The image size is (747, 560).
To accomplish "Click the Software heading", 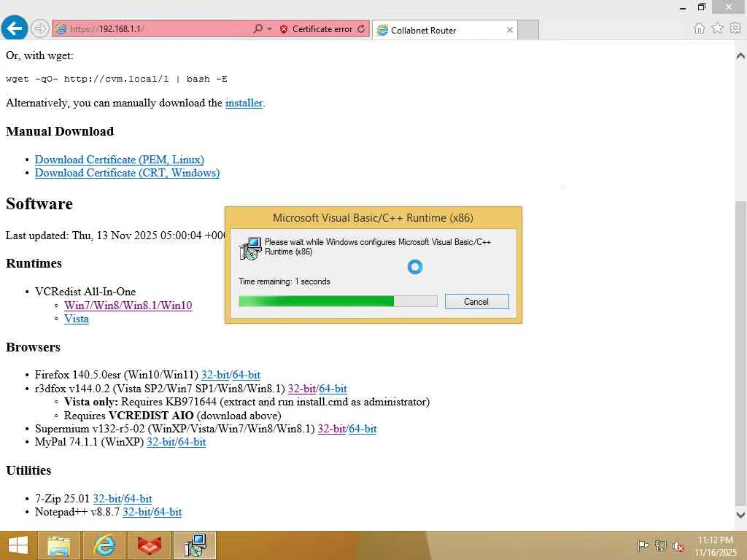I will [39, 204].
